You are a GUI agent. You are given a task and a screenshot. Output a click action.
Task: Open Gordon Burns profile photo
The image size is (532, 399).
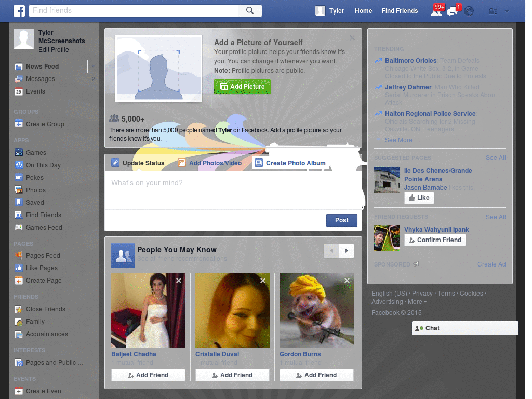[x=316, y=311]
